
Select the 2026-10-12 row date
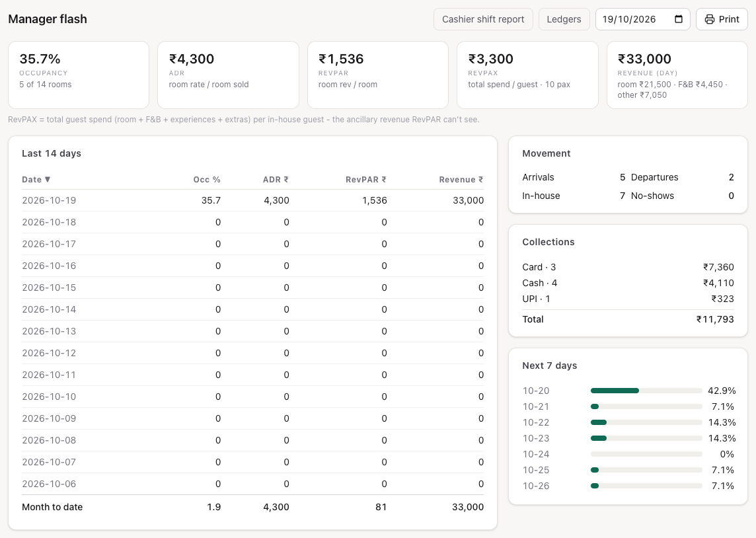pos(49,353)
